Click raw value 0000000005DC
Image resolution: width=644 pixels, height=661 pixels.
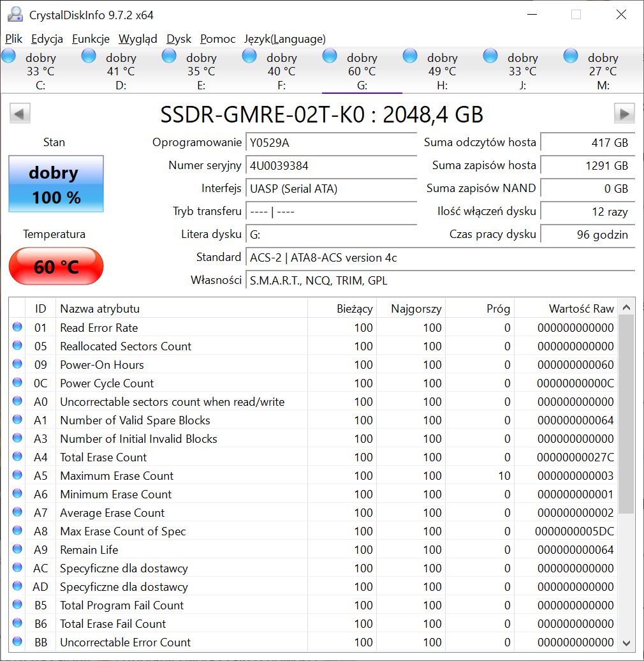click(x=574, y=531)
